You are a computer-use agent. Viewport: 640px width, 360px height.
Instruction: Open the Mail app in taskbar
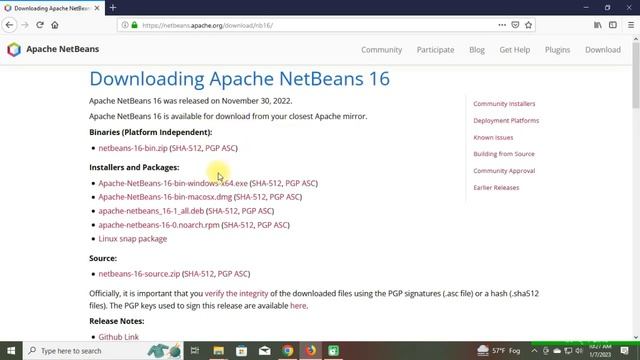[264, 351]
